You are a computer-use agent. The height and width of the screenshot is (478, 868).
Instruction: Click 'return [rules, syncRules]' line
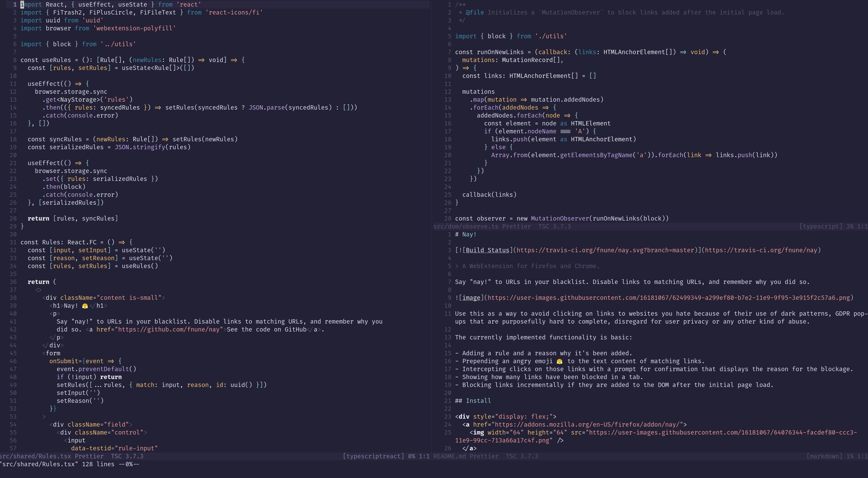click(73, 219)
